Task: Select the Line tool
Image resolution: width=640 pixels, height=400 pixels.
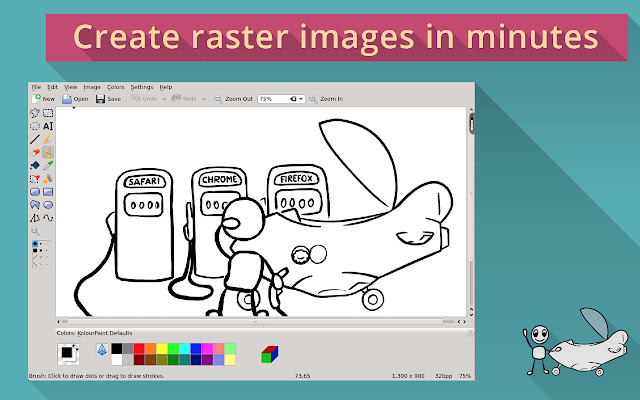Action: tap(35, 139)
